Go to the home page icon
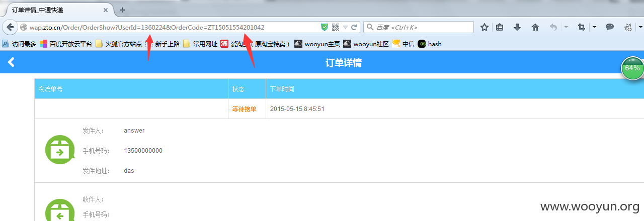 (535, 27)
